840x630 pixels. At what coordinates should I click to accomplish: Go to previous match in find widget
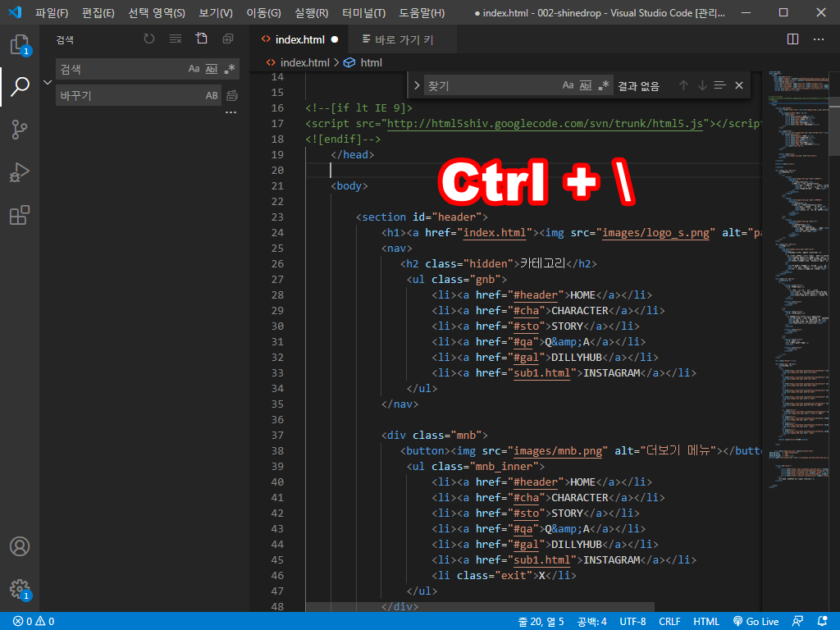point(683,85)
